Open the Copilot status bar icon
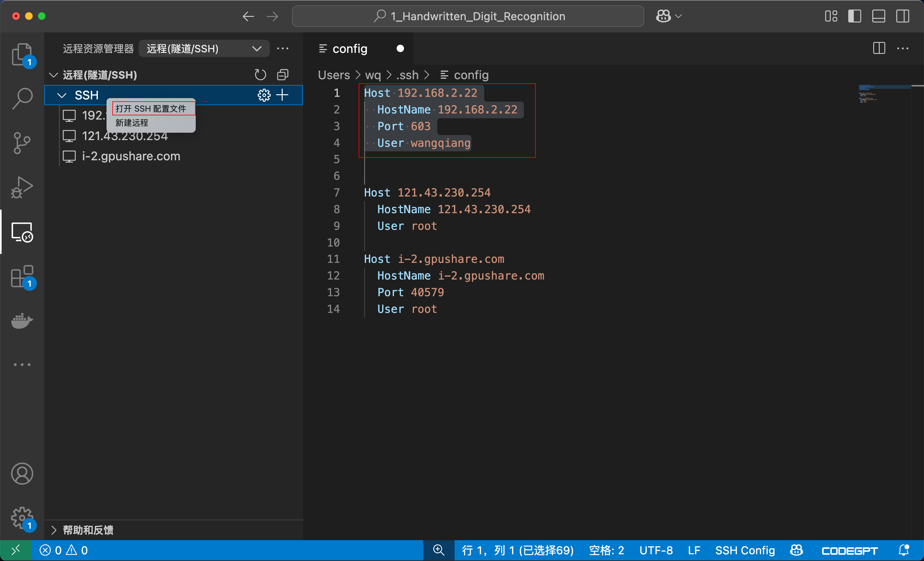This screenshot has width=924, height=561. click(797, 550)
